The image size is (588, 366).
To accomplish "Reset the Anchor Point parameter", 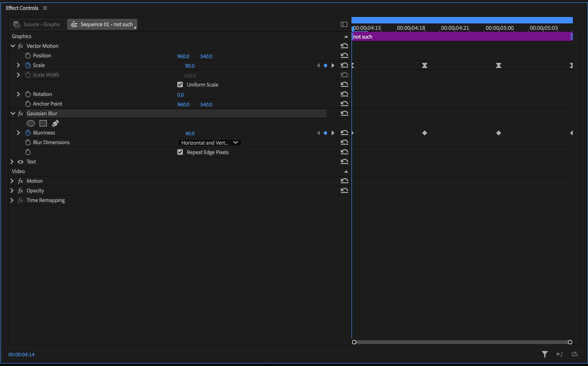I will coord(344,104).
